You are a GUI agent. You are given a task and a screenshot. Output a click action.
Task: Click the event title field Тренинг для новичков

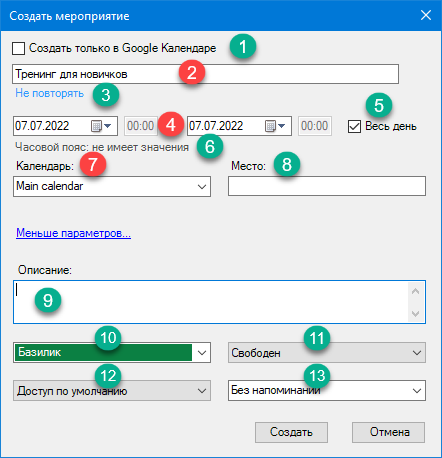point(205,74)
